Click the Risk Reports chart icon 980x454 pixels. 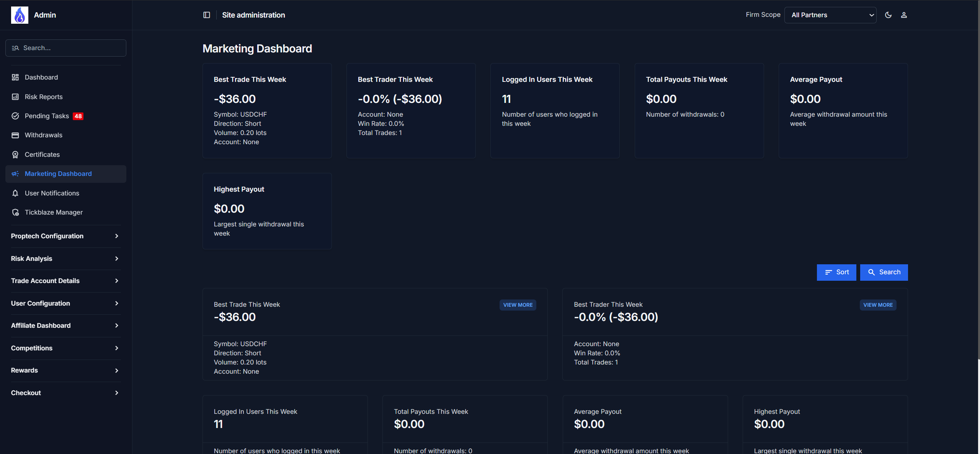(15, 97)
